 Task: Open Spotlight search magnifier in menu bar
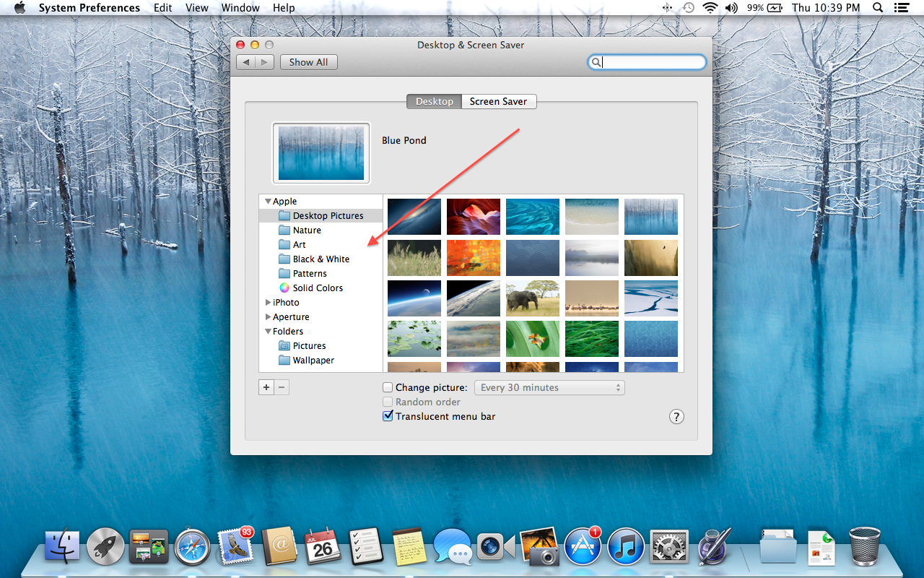coord(878,8)
